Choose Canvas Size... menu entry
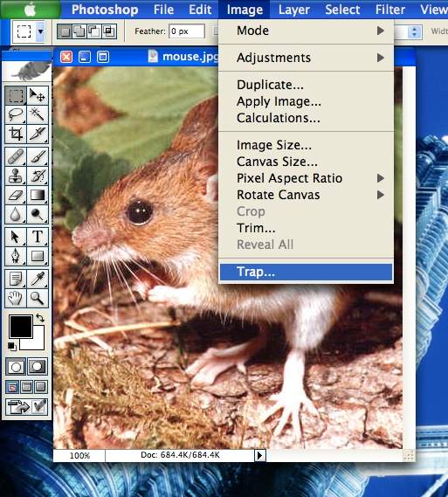Viewport: 448px width, 497px height. pyautogui.click(x=306, y=162)
